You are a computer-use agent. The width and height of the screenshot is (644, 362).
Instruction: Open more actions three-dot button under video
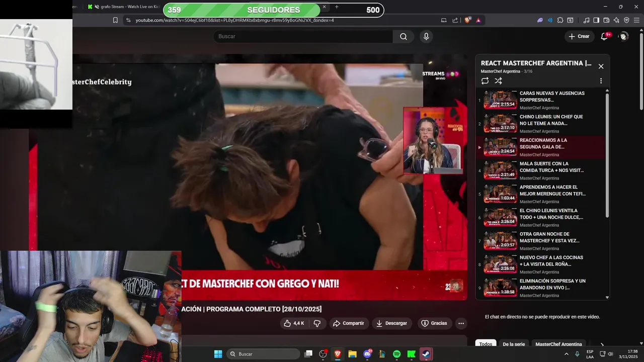click(461, 323)
